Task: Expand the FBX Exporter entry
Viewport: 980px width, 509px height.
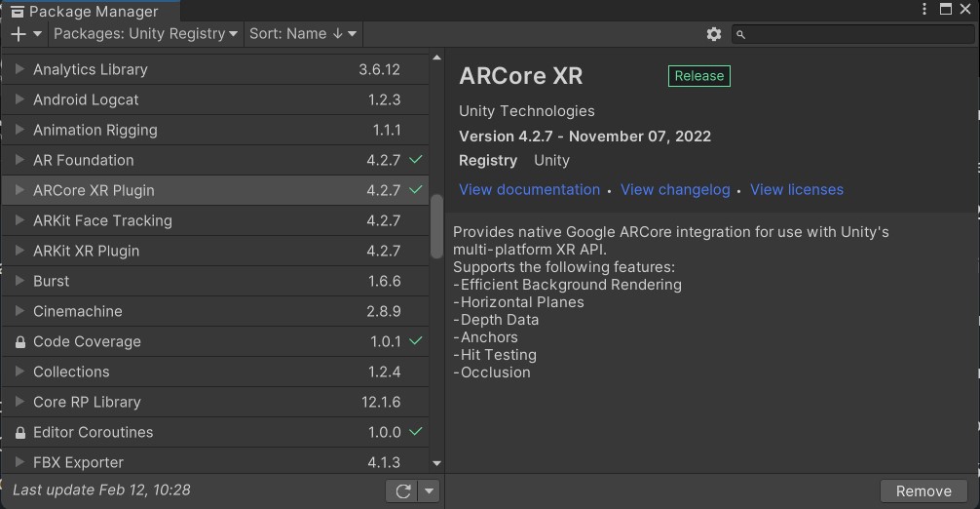Action: click(19, 461)
